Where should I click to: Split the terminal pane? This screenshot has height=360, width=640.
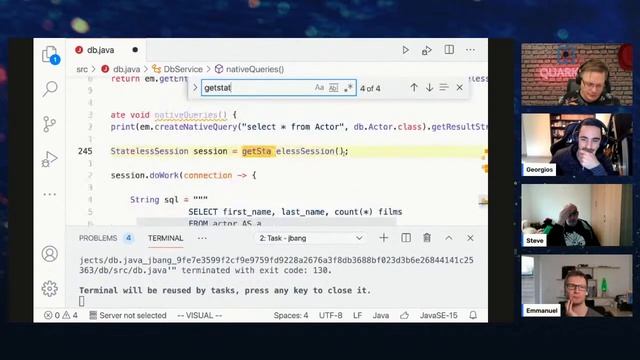pos(406,238)
